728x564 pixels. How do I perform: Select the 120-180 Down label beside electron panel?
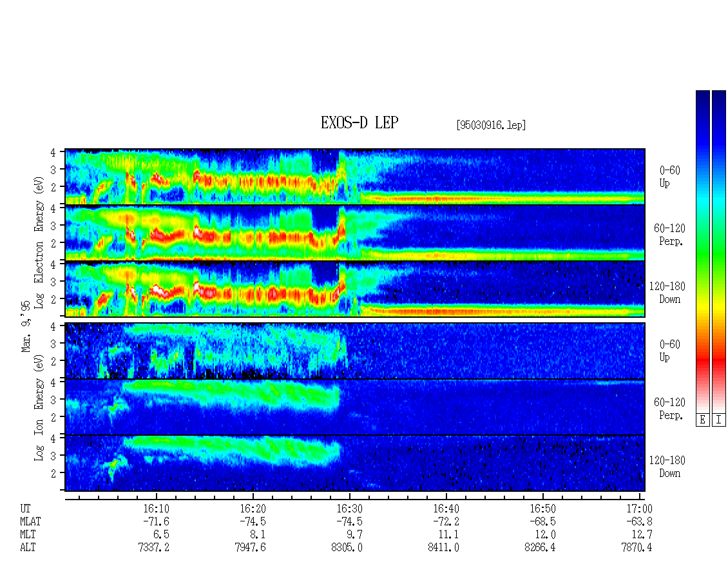tap(667, 293)
